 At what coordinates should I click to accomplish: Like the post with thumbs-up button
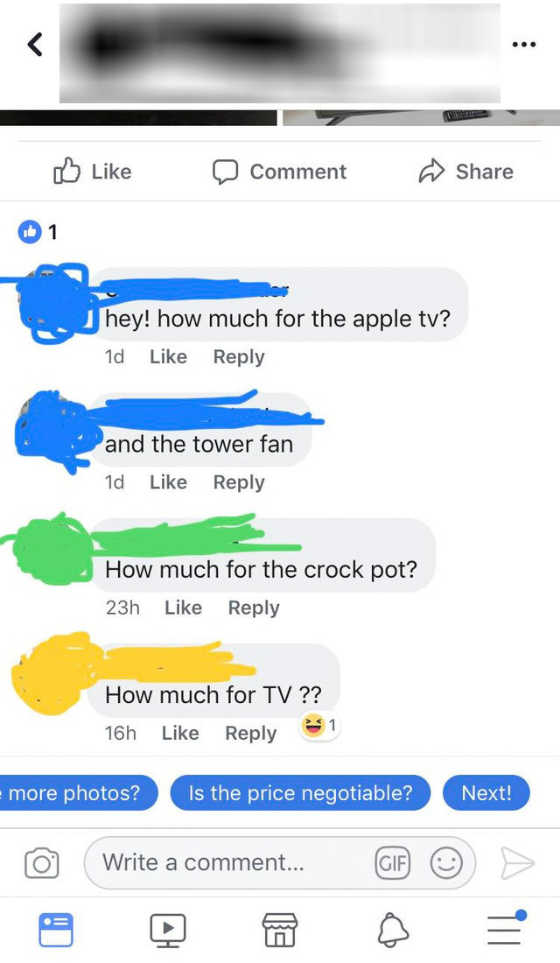coord(93,172)
